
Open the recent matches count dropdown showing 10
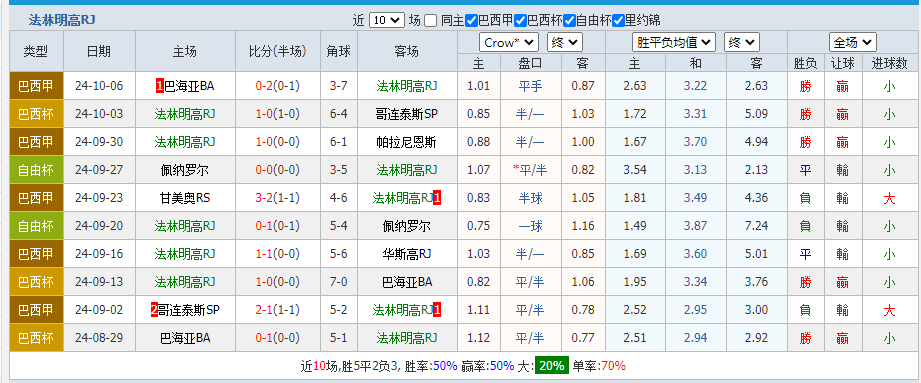[x=386, y=20]
